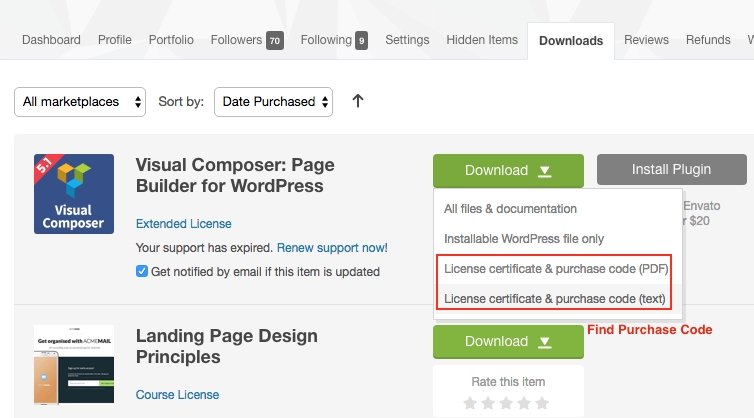Click the first rating star
This screenshot has width=754, height=418.
tap(471, 403)
